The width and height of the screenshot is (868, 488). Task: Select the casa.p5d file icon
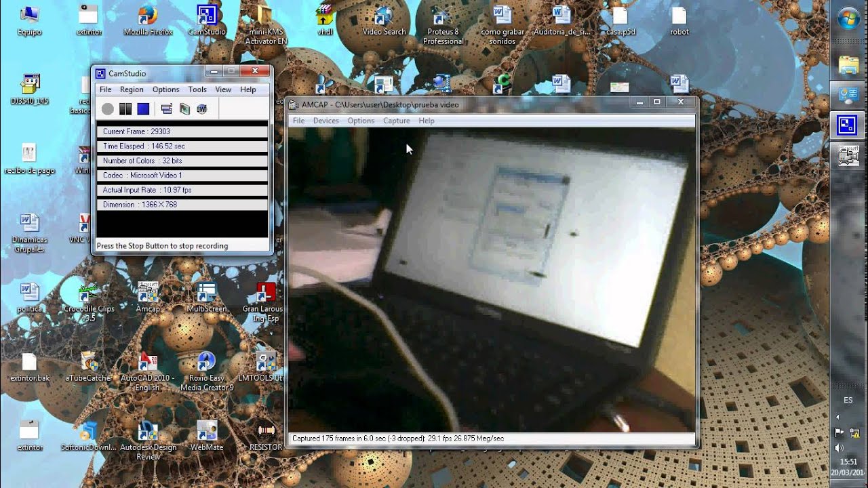620,21
